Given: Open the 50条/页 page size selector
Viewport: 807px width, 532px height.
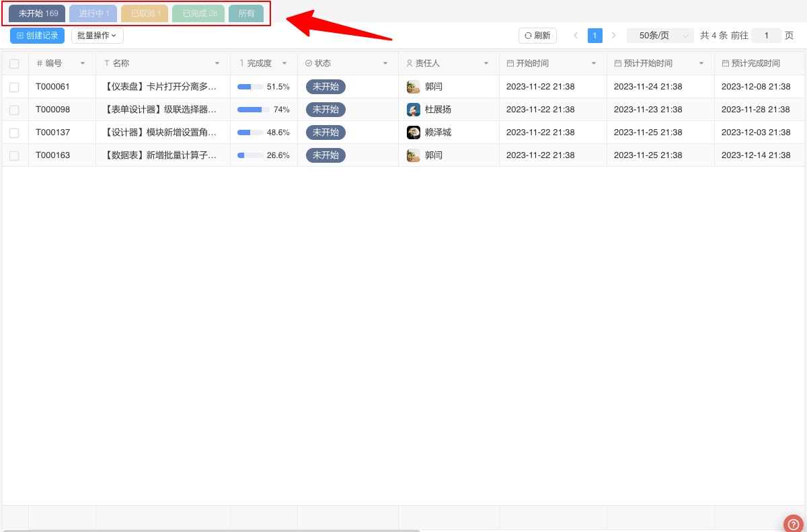Looking at the screenshot, I should coord(660,36).
